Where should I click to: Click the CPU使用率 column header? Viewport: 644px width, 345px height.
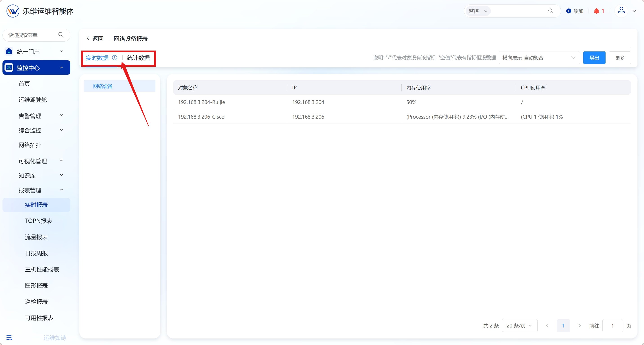[x=533, y=88]
